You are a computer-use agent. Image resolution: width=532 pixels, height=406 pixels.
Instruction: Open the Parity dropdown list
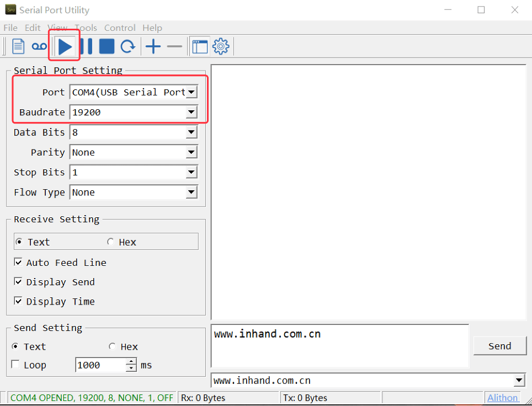coord(191,152)
